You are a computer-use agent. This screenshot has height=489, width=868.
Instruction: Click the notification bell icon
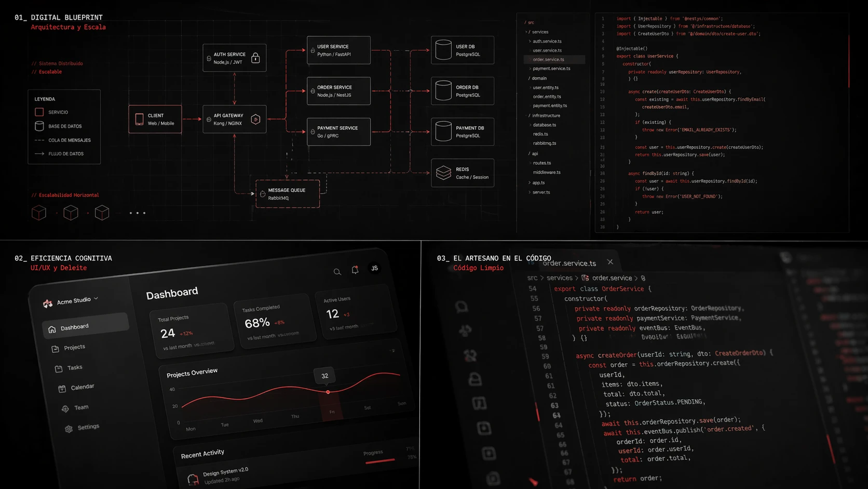[x=355, y=270]
